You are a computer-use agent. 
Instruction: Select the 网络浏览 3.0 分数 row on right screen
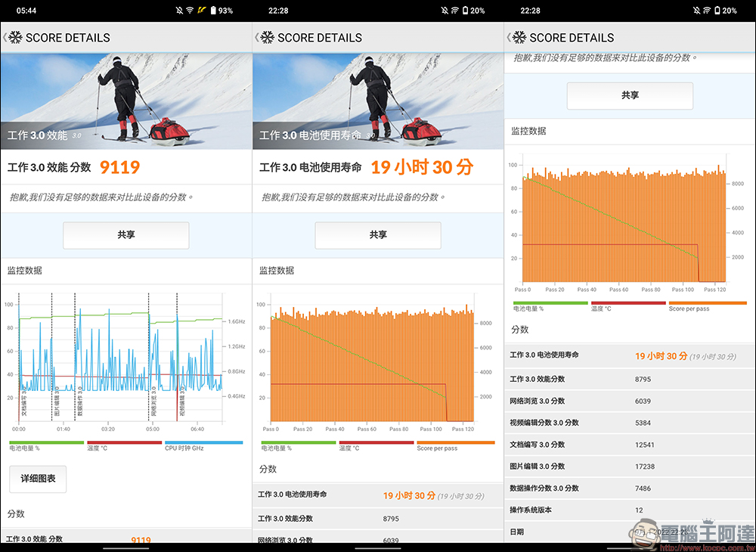pos(630,401)
